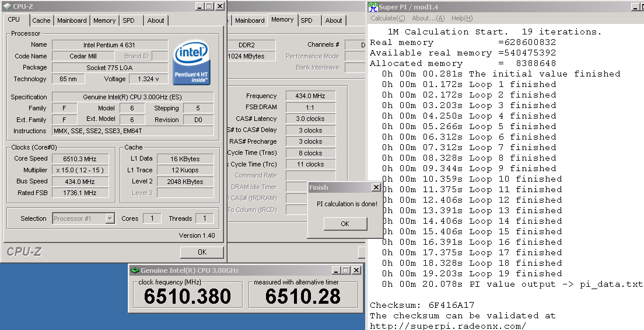Click the Core Speed value 6510.3 MHz
Image resolution: width=644 pixels, height=330 pixels.
coord(80,159)
